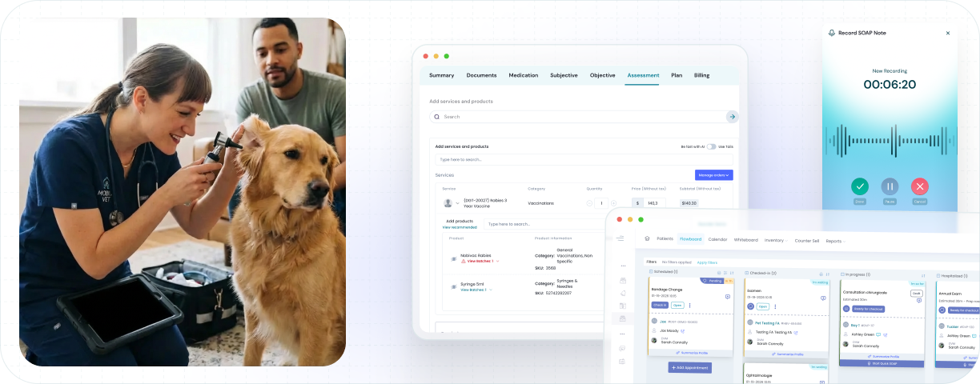Image resolution: width=980 pixels, height=384 pixels.
Task: Toggle the flowboard sidebar hamburger menu
Action: [x=621, y=238]
